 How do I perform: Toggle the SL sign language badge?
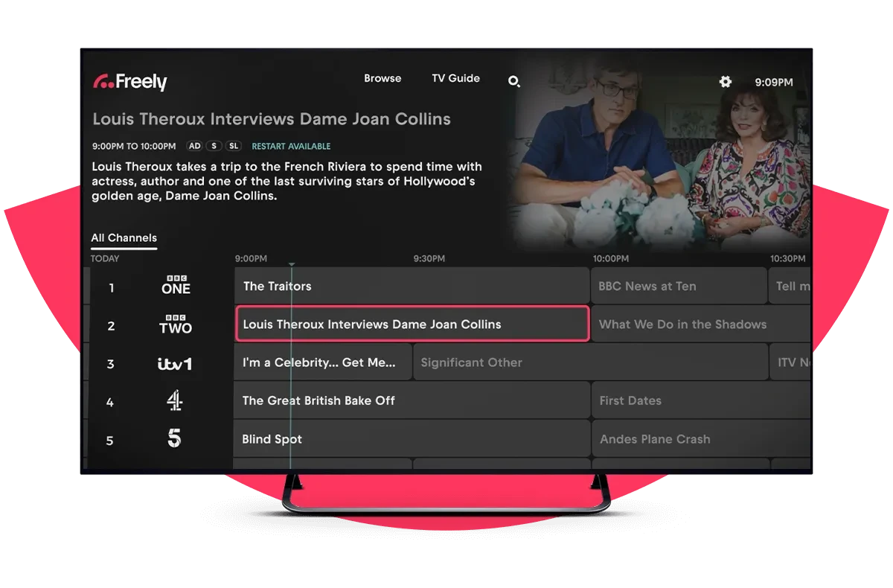233,146
